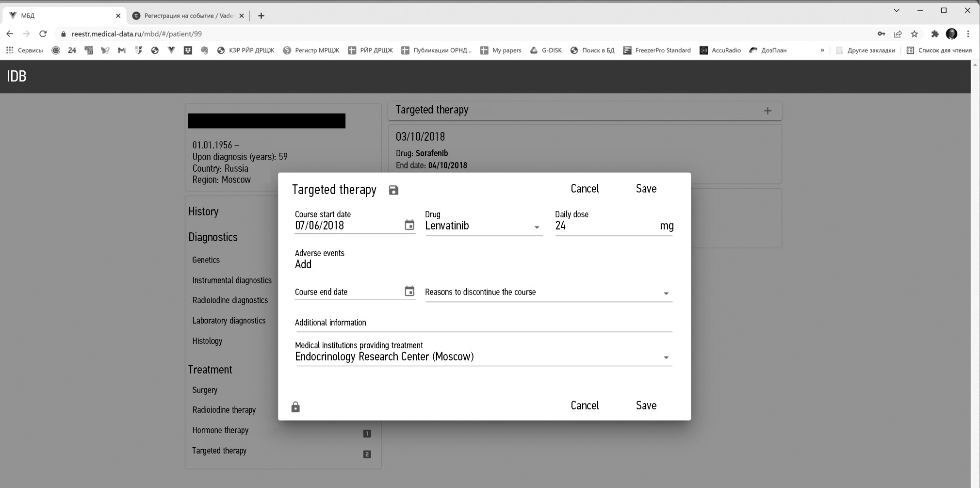The height and width of the screenshot is (488, 980).
Task: Click the lock icon in dialog footer
Action: click(295, 407)
